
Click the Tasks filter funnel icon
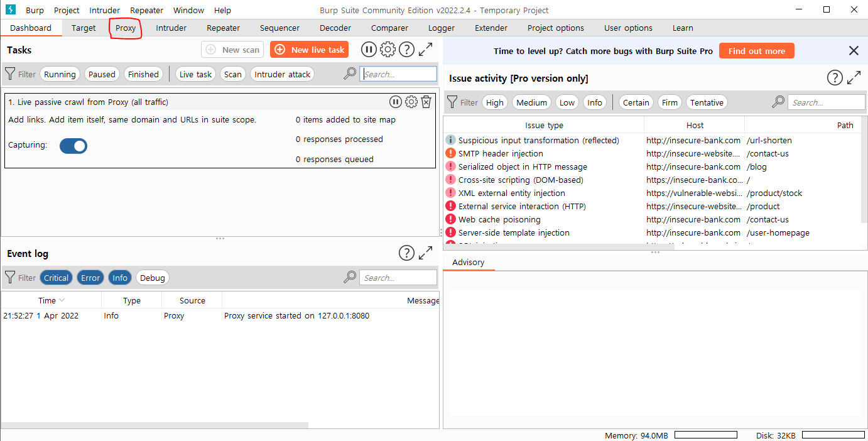(x=10, y=74)
